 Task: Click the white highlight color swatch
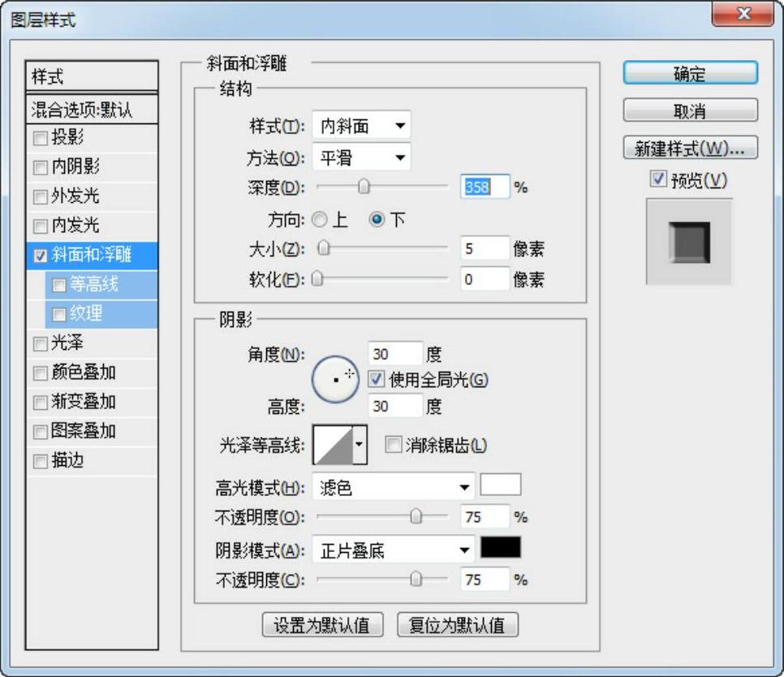click(x=501, y=485)
